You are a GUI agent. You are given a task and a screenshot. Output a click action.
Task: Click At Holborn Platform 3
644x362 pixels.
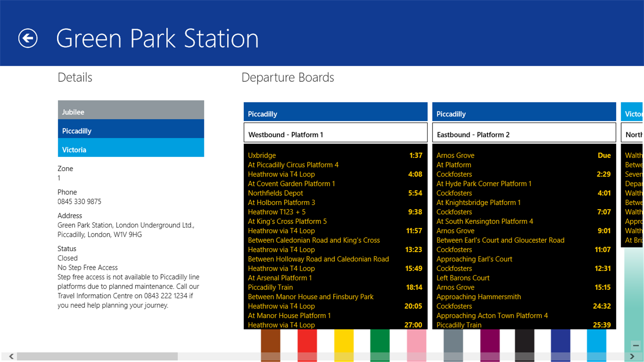coord(282,202)
